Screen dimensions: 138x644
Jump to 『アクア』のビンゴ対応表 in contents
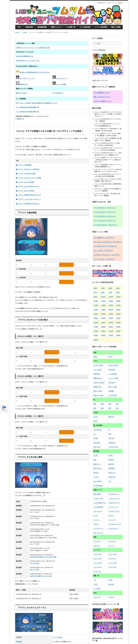point(25,191)
